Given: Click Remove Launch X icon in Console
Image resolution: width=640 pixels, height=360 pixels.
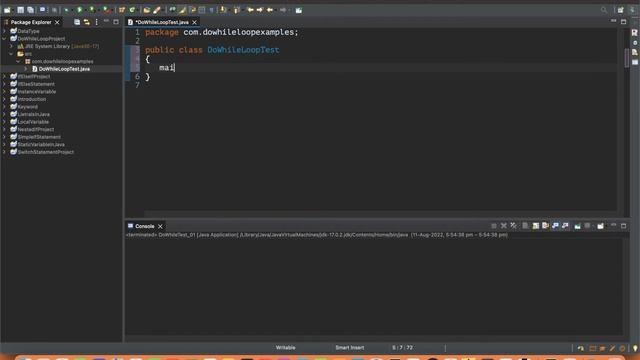Looking at the screenshot, I should [x=504, y=226].
